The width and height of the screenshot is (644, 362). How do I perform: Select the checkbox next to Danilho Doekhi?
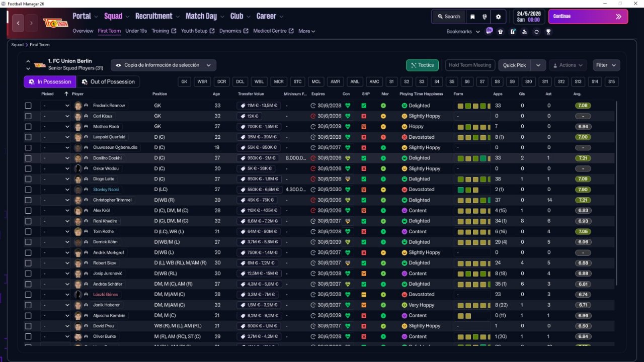[28, 158]
